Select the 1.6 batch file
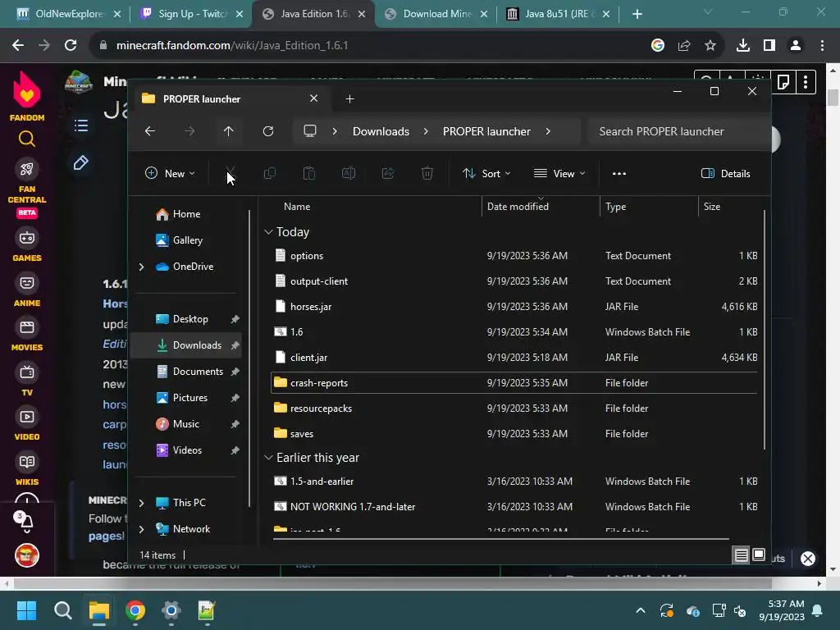Image resolution: width=840 pixels, height=630 pixels. pyautogui.click(x=514, y=331)
